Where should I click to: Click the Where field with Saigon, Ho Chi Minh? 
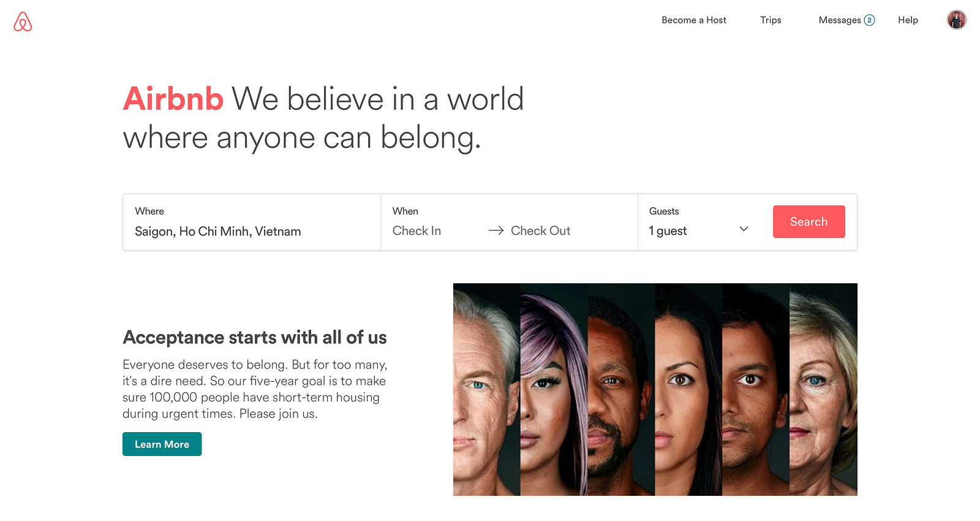tap(252, 222)
